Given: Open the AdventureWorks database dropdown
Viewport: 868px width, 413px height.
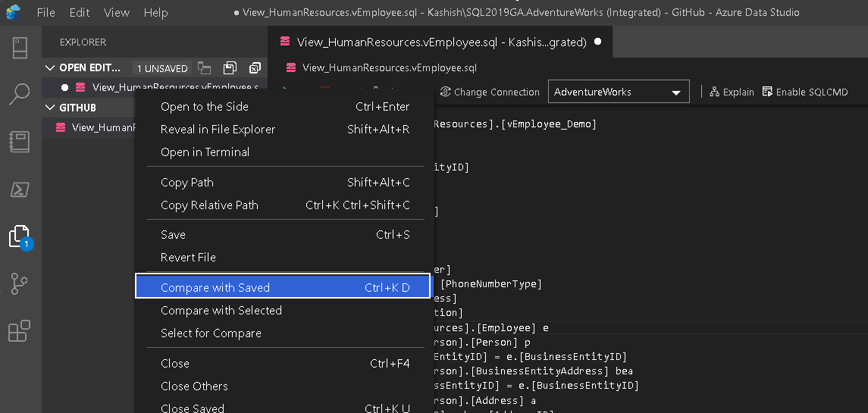Looking at the screenshot, I should point(619,92).
